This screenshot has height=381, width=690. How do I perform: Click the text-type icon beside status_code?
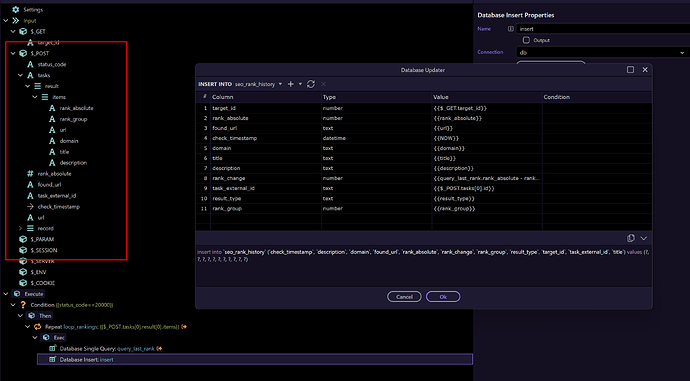click(30, 64)
